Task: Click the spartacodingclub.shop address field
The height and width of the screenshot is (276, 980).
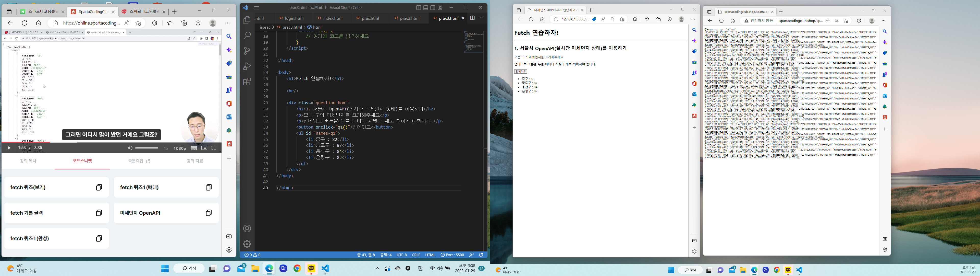Action: point(801,21)
